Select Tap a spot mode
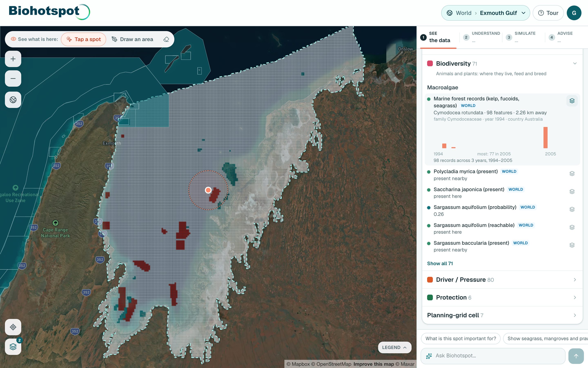The image size is (588, 368). [84, 39]
